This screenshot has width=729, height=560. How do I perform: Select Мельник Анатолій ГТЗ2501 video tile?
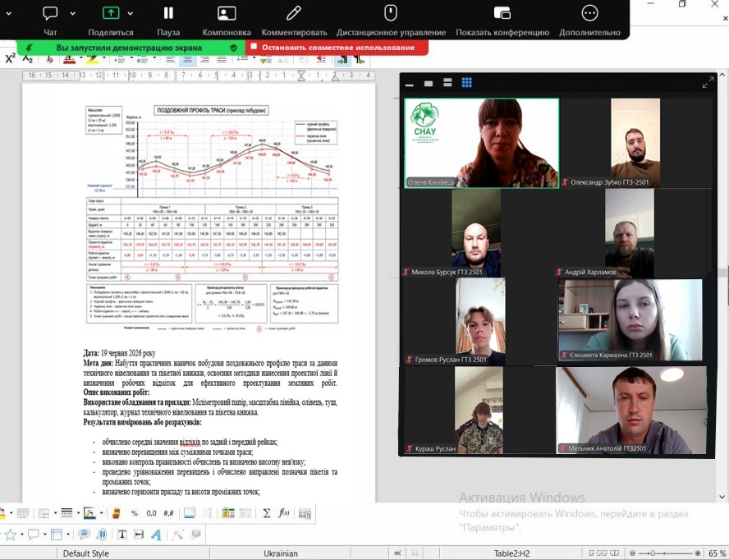pos(631,411)
